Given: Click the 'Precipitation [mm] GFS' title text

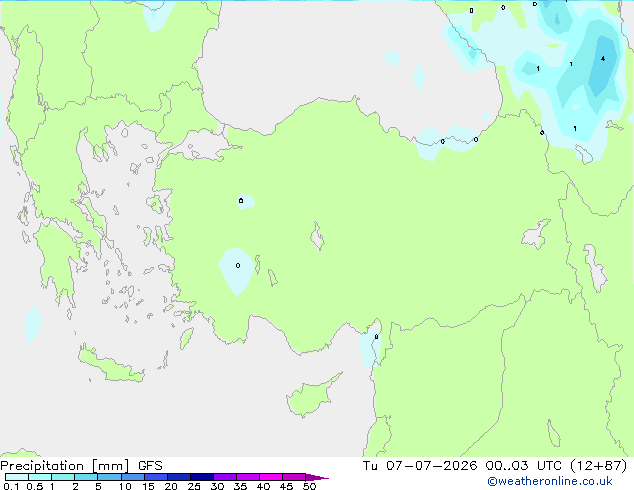Looking at the screenshot, I should [x=81, y=466].
